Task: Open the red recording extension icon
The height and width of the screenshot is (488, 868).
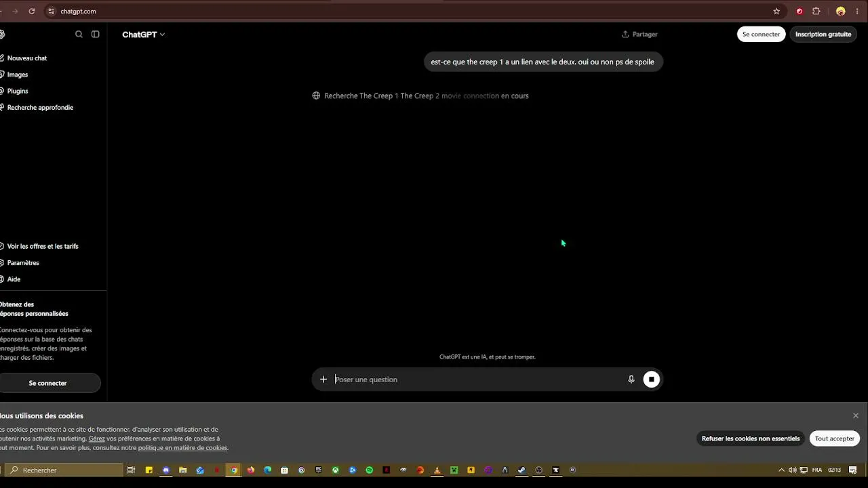Action: pyautogui.click(x=800, y=11)
